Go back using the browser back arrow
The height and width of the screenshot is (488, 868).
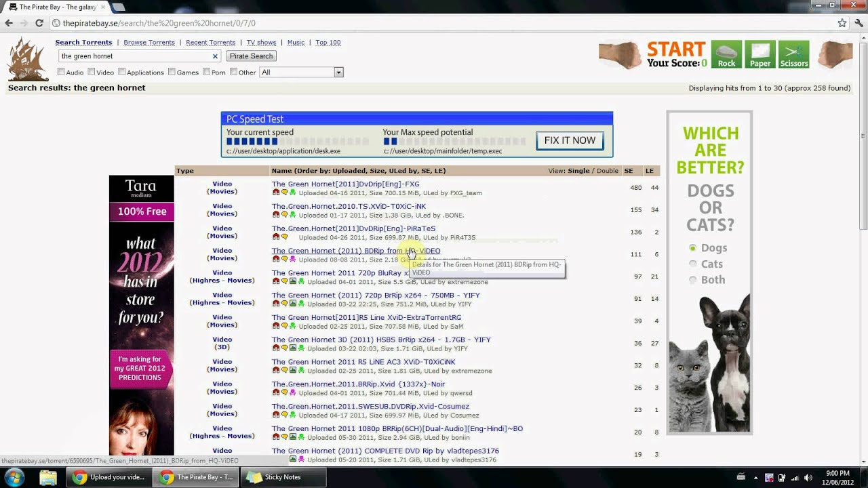pyautogui.click(x=9, y=23)
